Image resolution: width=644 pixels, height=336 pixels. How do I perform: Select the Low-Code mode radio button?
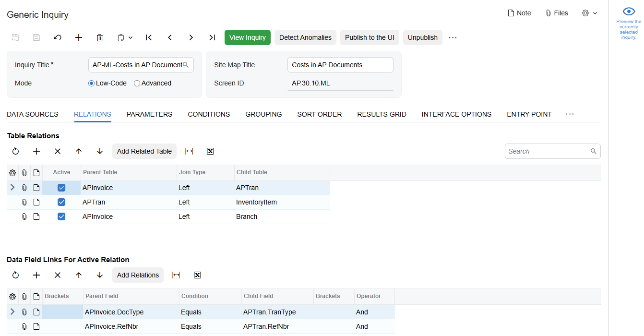(92, 83)
